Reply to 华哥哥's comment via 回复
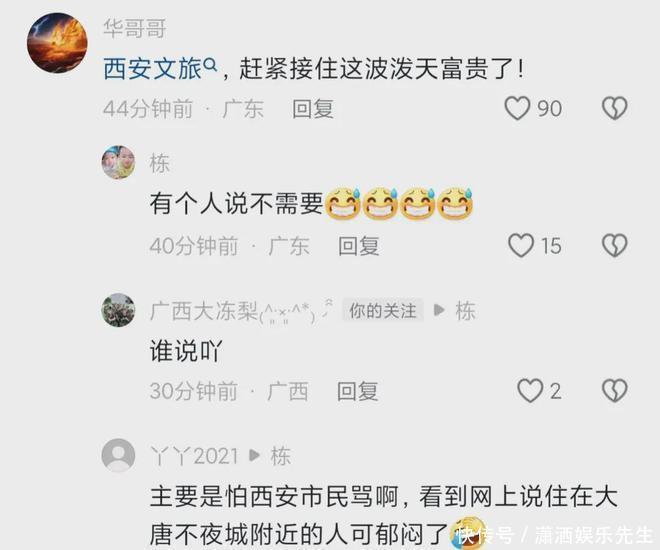This screenshot has height=550, width=660. pyautogui.click(x=313, y=109)
